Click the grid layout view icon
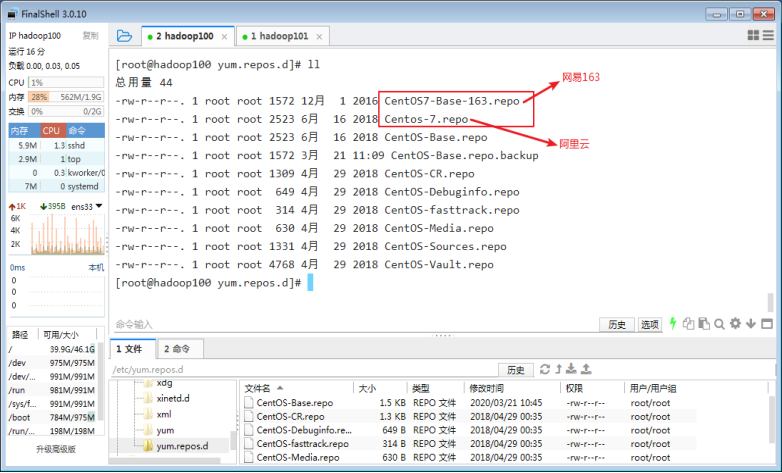This screenshot has height=473, width=782. 753,35
